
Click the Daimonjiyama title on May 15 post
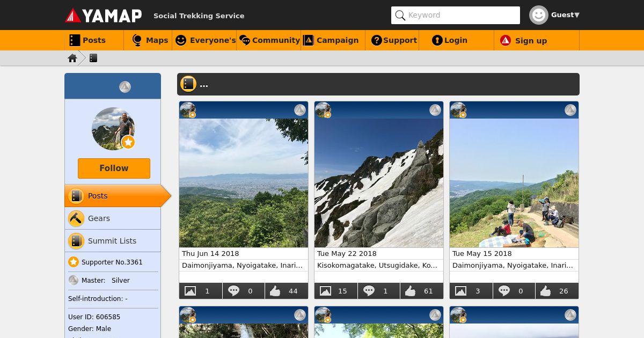pos(513,265)
